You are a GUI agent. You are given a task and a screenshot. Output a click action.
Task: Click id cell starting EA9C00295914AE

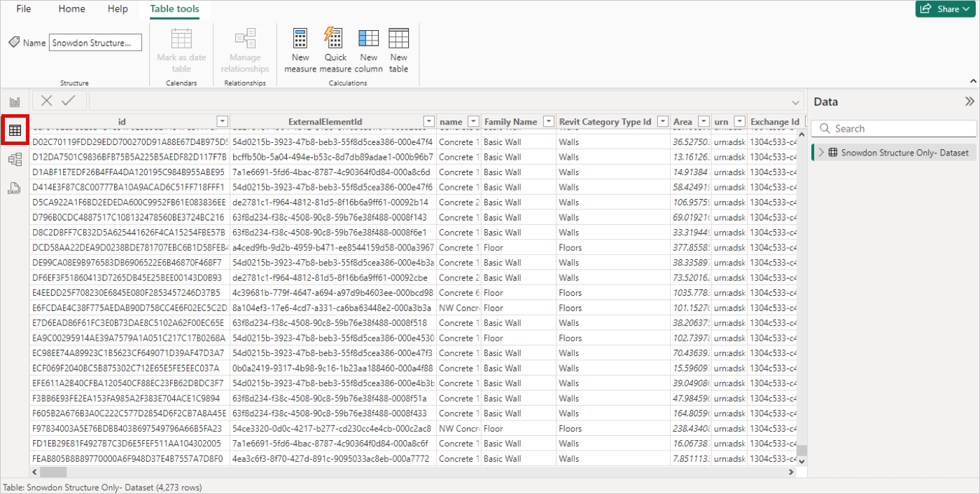129,338
